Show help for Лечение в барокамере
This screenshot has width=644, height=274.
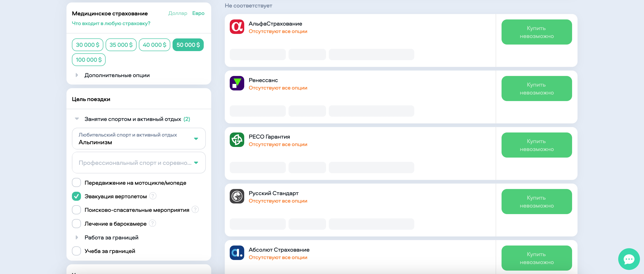point(152,223)
